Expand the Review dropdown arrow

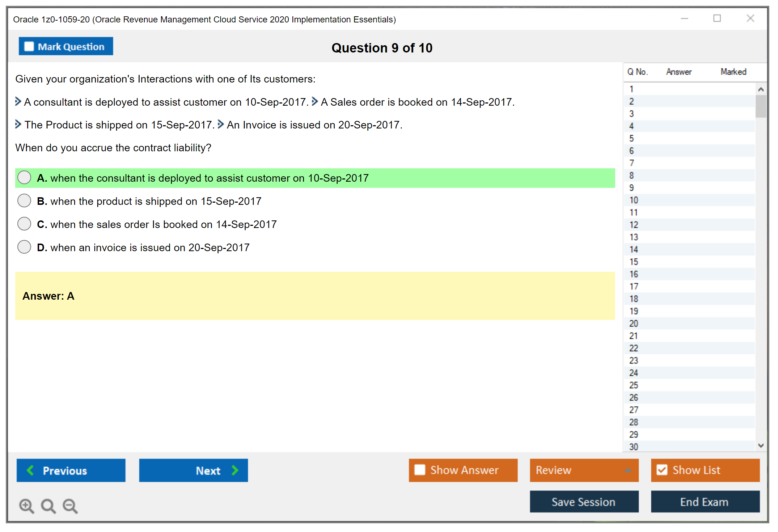(628, 470)
